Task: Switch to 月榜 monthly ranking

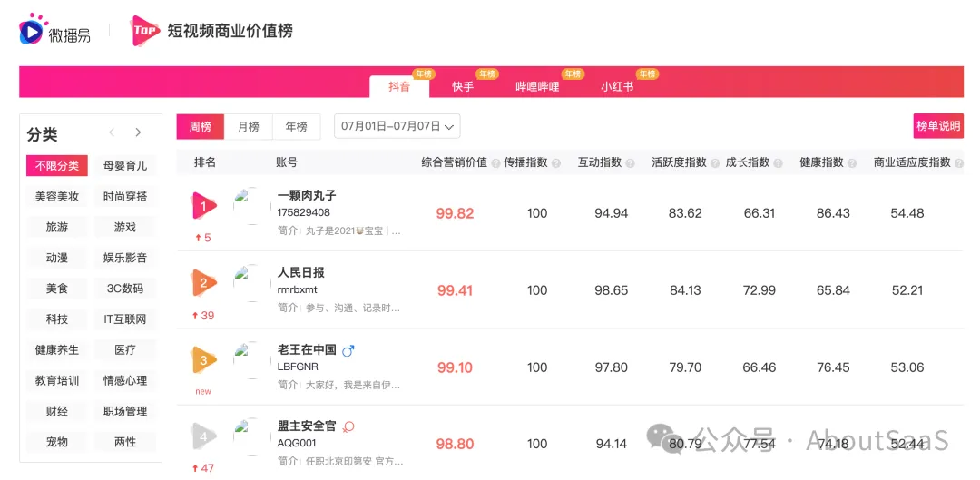Action: click(x=249, y=127)
